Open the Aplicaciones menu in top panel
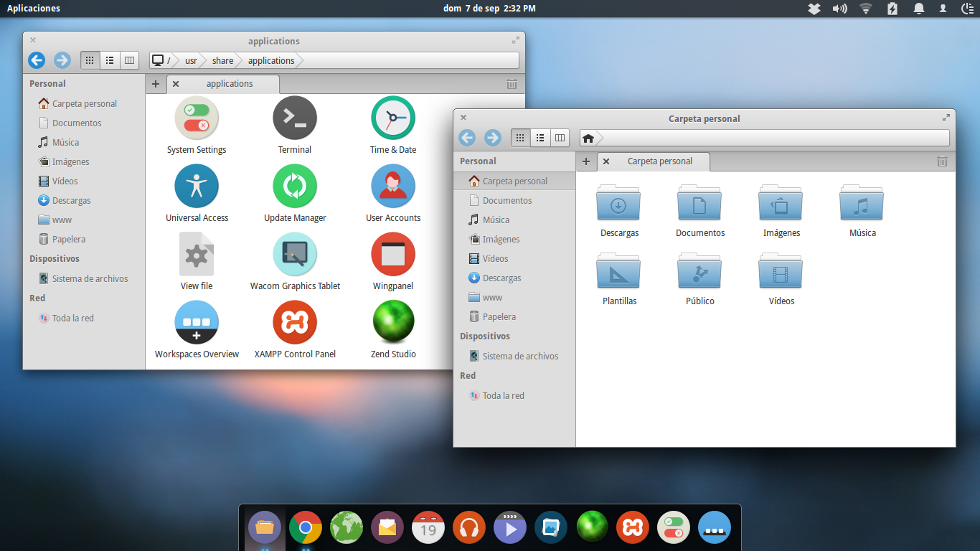The width and height of the screenshot is (980, 551). (34, 9)
